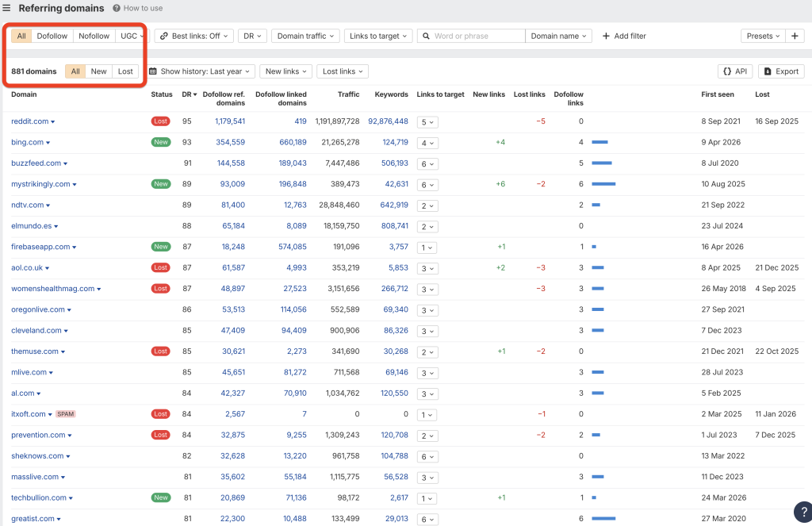Screen dimensions: 812x526
Task: Click the search magnifier icon
Action: point(426,36)
